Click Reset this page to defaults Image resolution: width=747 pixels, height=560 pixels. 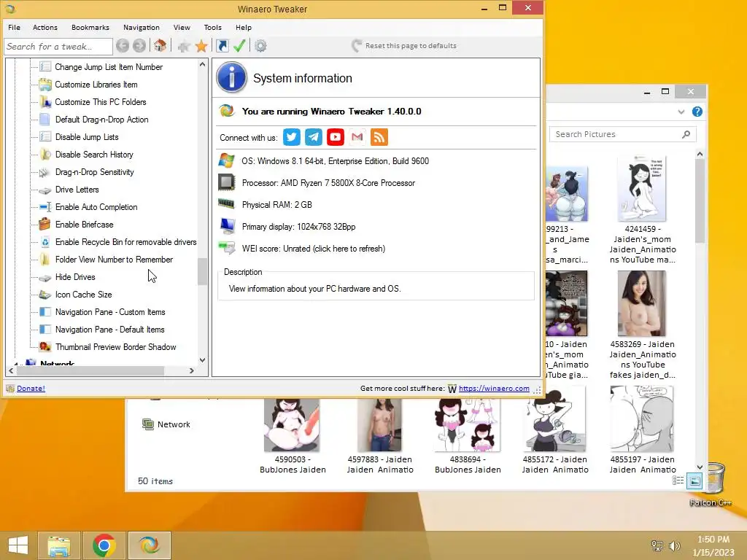(x=404, y=46)
